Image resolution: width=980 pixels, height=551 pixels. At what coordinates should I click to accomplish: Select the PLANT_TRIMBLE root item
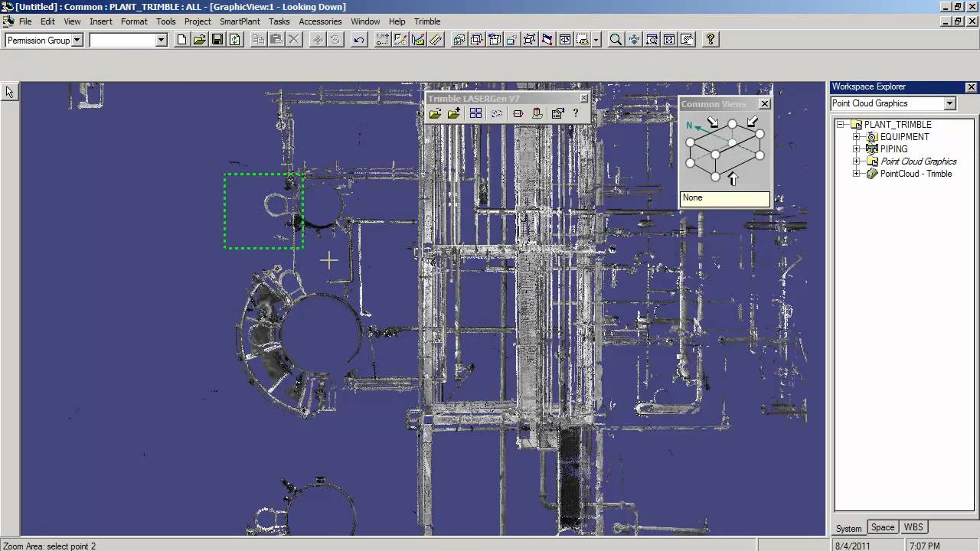point(897,125)
